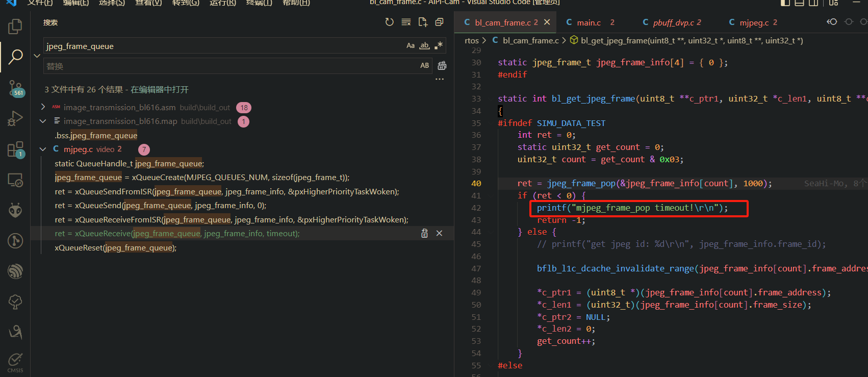Toggle secondary sidebar layout icon
The image size is (868, 377).
(813, 3)
